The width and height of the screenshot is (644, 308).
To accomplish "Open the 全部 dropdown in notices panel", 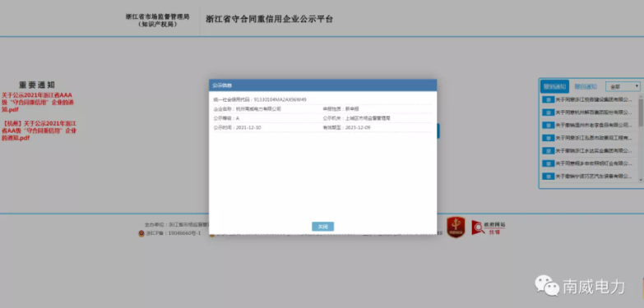I will (x=623, y=86).
